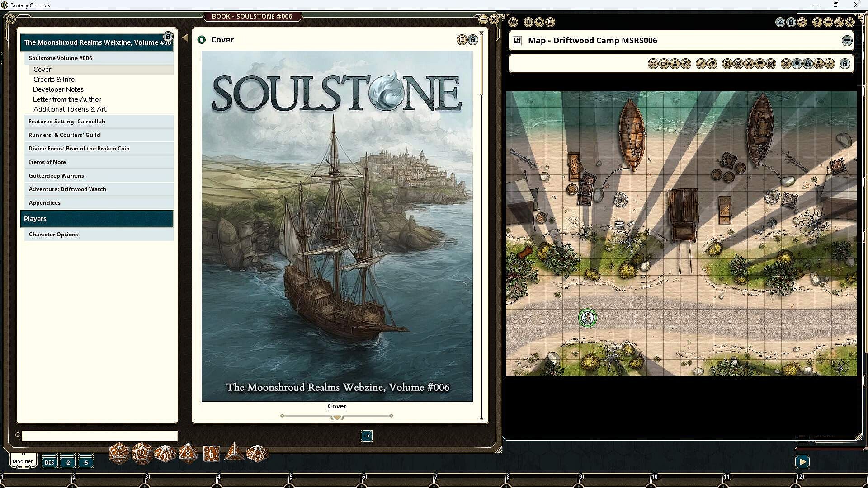The height and width of the screenshot is (488, 868).
Task: Select the paintbrush draw tool on map toolbar
Action: coord(701,64)
